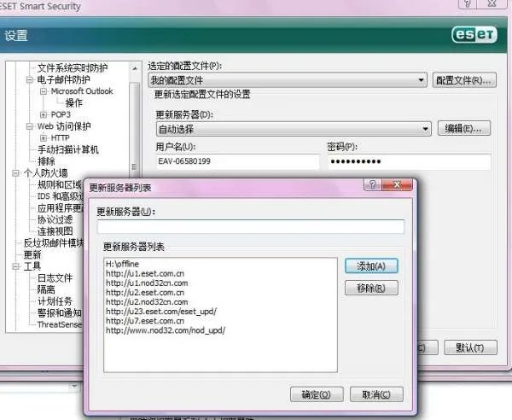Click the 添加(A) button
Viewport: 512px width, 420px height.
coord(371,266)
